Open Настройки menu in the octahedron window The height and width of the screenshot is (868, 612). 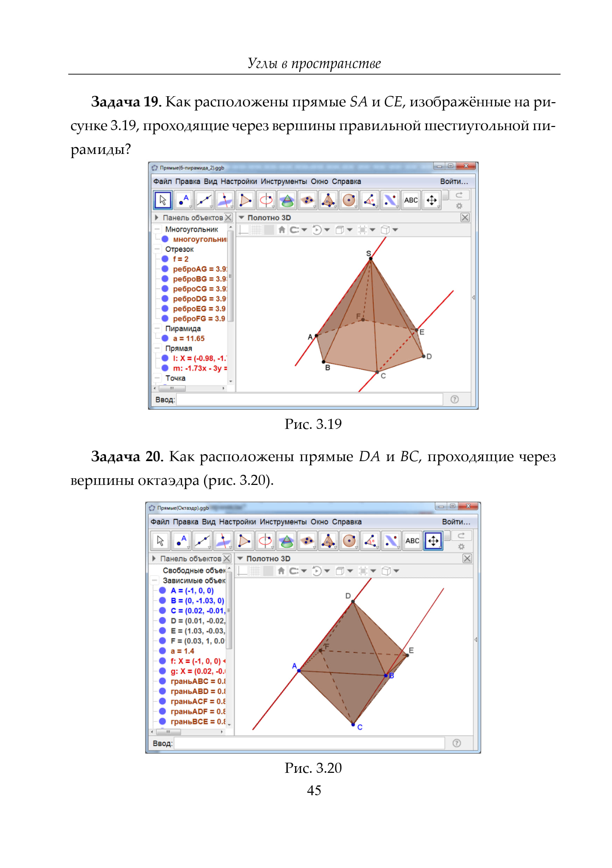[x=237, y=522]
